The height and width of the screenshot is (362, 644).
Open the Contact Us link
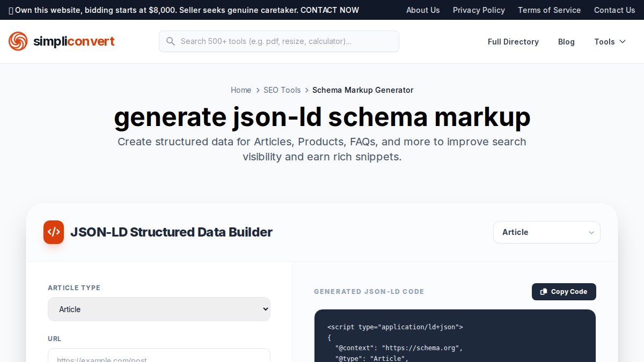[x=614, y=10]
